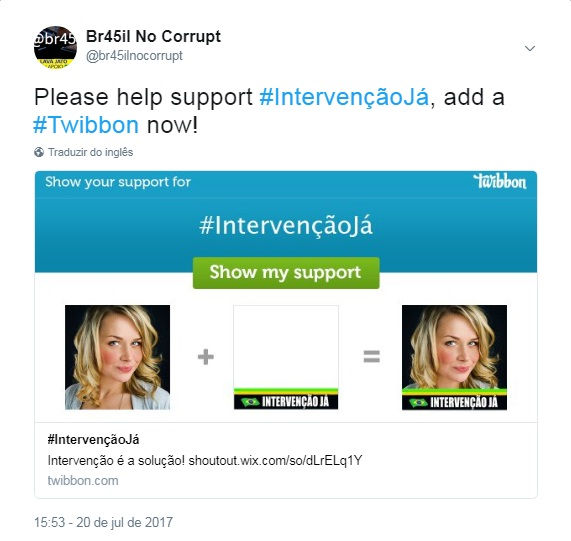The height and width of the screenshot is (541, 571).
Task: Open the tweet options chevron menu
Action: coord(530,48)
